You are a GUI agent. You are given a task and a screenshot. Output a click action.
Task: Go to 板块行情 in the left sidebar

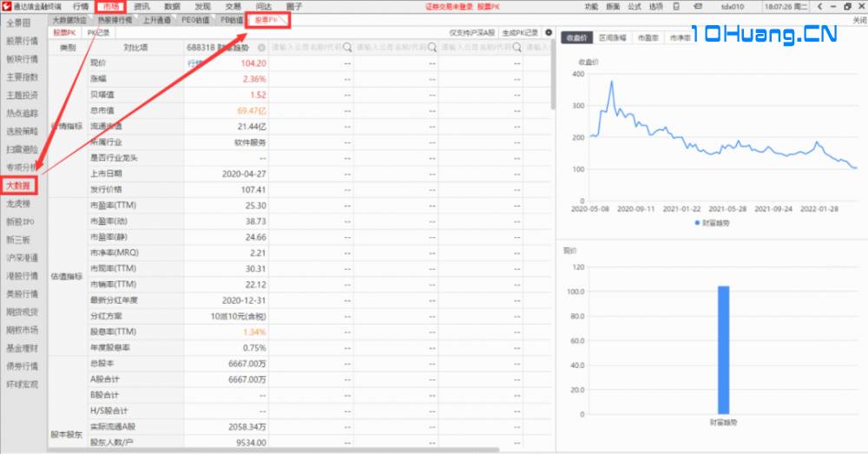[23, 59]
